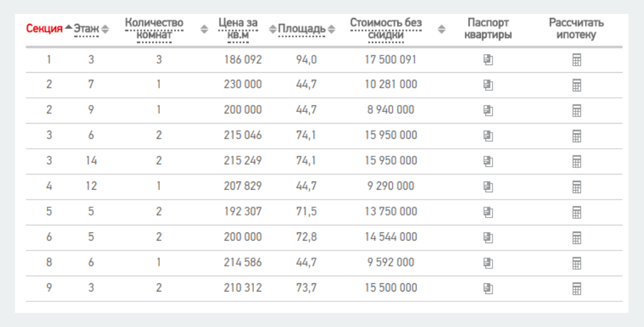644x327 pixels.
Task: Open apartment passport for 9 592 000 row
Action: (x=488, y=263)
